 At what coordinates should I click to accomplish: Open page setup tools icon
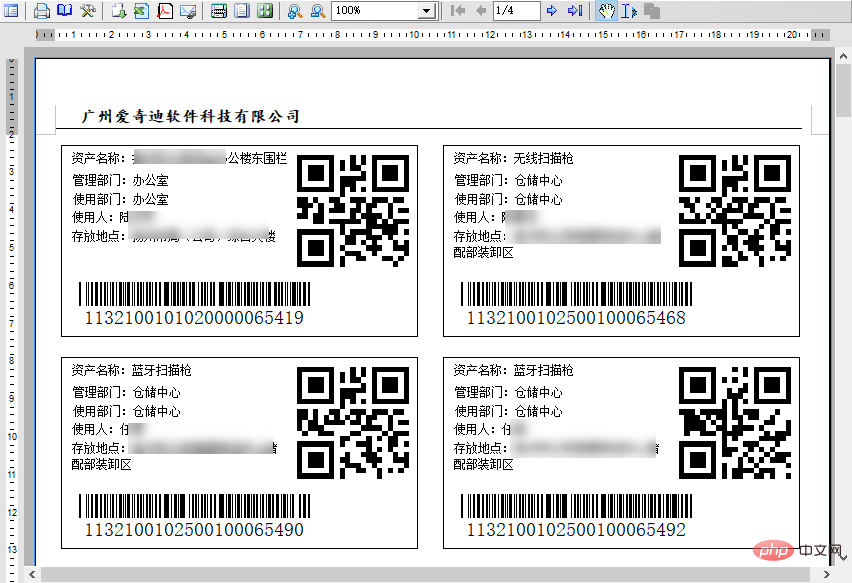[87, 10]
